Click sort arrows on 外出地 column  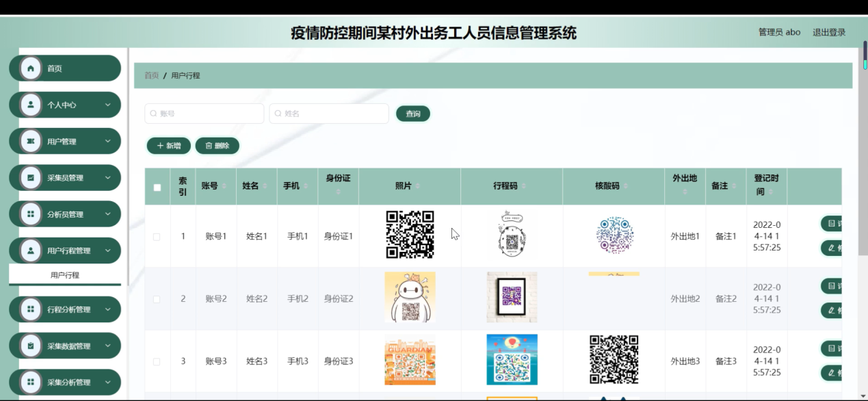tap(685, 192)
